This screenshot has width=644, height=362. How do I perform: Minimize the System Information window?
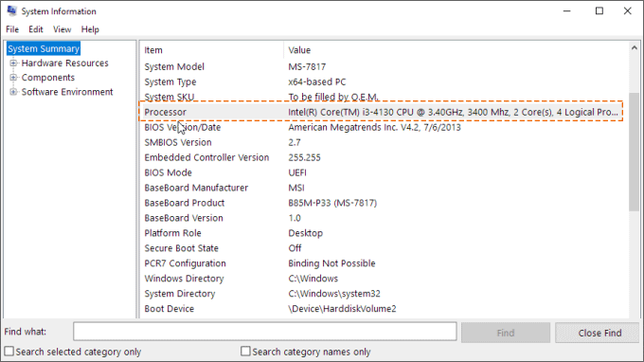coord(567,11)
